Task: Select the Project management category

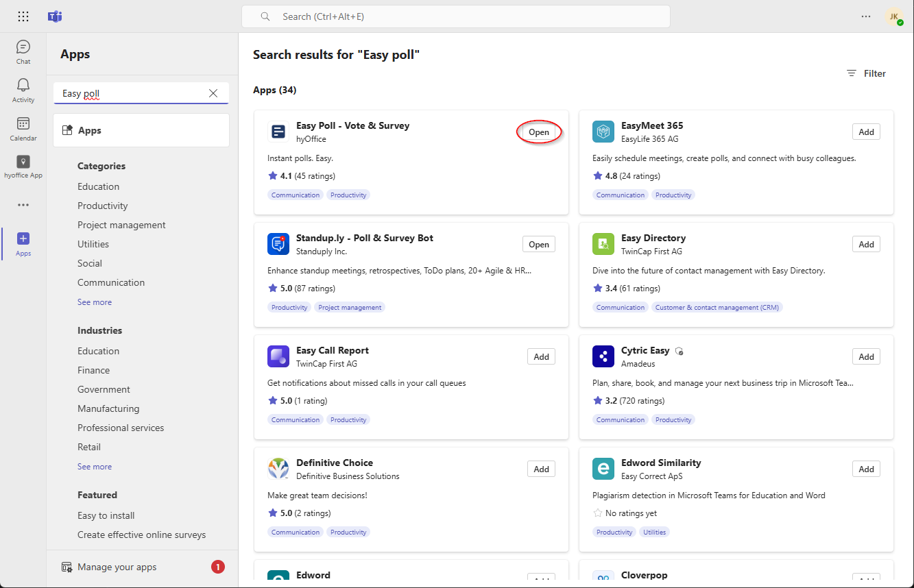Action: 121,225
